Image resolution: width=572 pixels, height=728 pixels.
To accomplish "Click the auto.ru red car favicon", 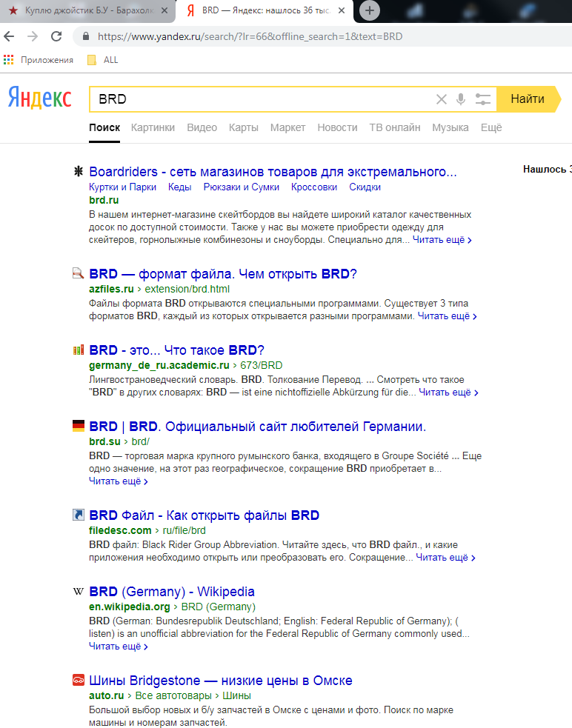I will [79, 680].
